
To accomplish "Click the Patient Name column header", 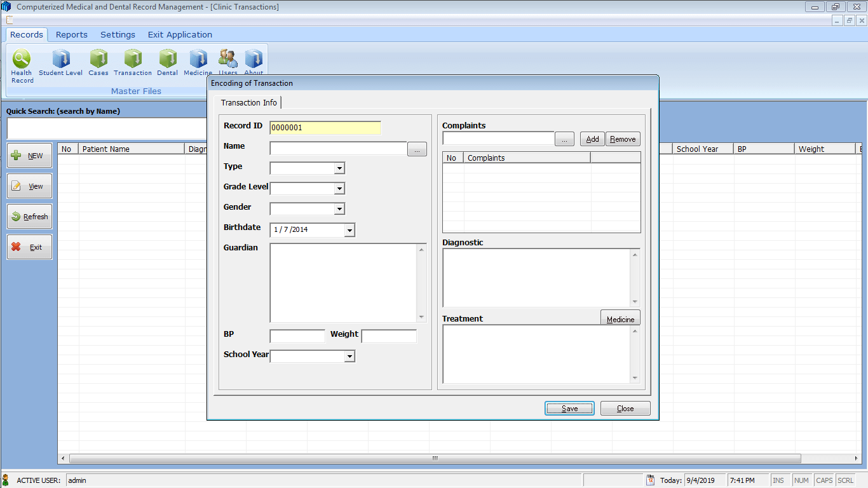I will click(x=132, y=149).
